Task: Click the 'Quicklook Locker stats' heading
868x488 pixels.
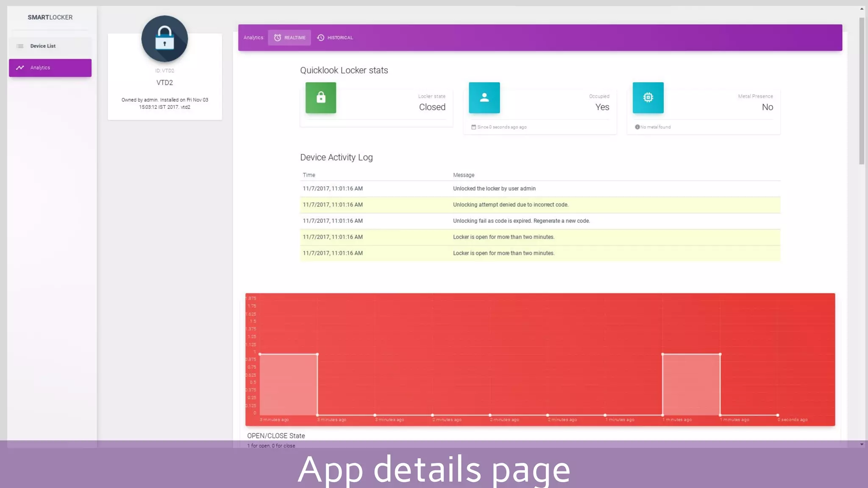Action: click(344, 70)
